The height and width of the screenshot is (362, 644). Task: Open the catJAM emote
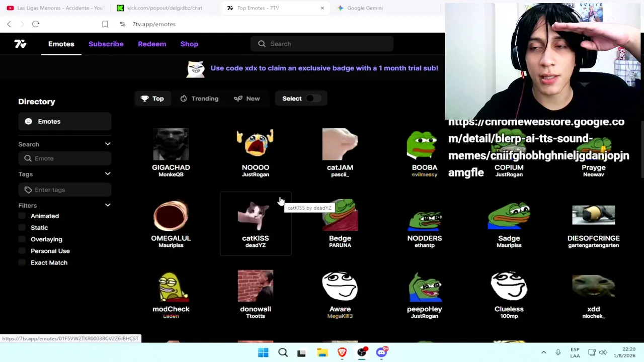tap(340, 152)
